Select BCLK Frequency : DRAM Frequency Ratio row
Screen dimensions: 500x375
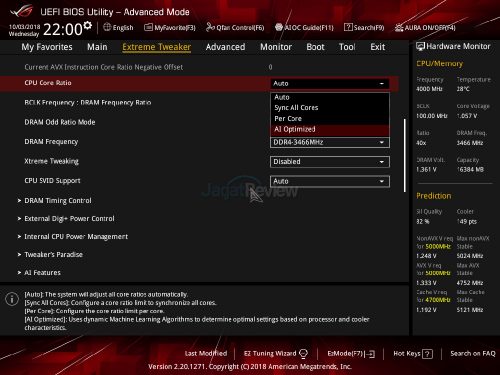pyautogui.click(x=88, y=102)
